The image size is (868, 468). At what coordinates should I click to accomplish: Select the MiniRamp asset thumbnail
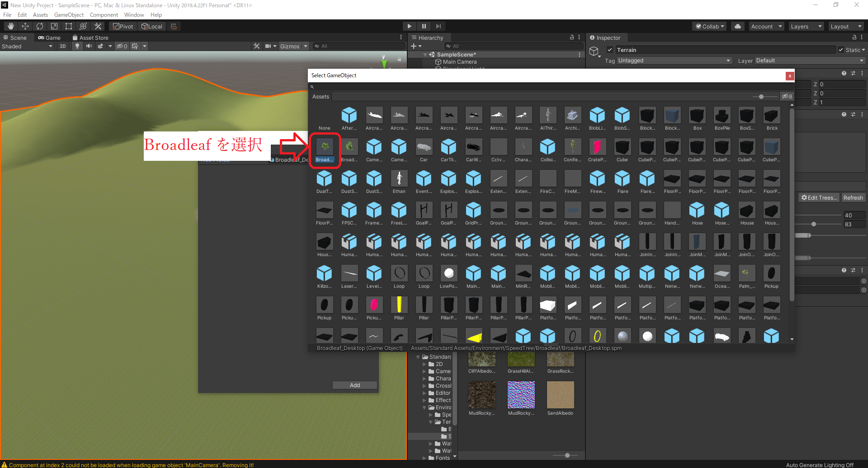[x=523, y=277]
